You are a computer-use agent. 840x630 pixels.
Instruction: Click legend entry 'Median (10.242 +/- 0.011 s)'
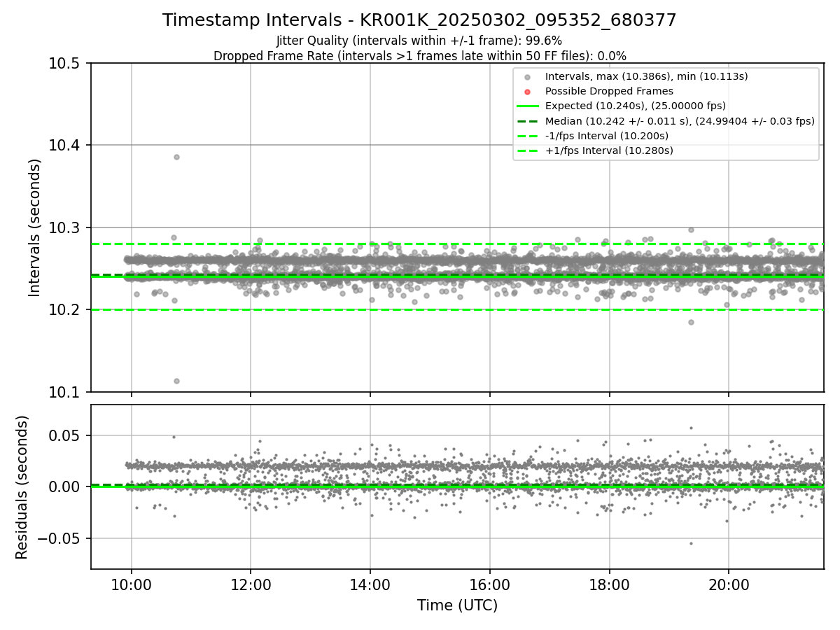(680, 120)
